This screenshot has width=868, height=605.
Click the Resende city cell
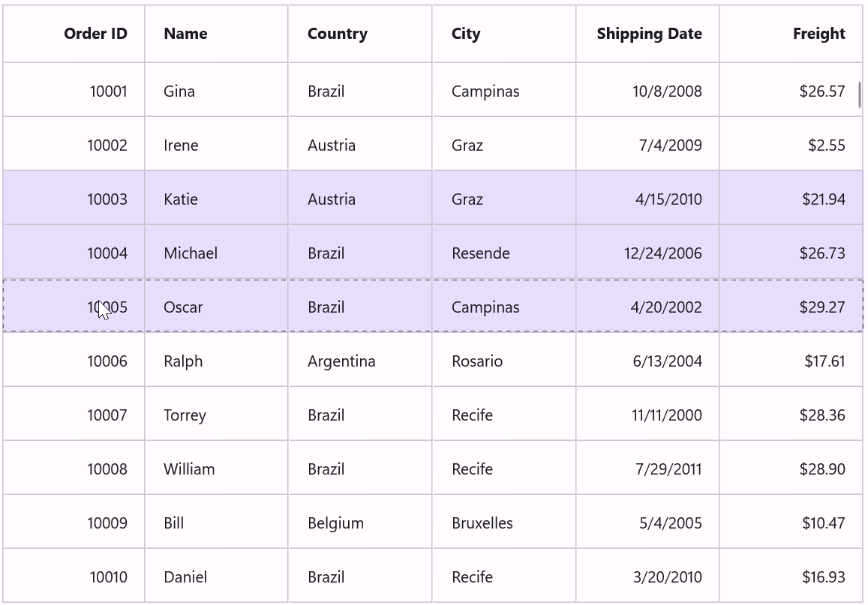[x=504, y=253]
